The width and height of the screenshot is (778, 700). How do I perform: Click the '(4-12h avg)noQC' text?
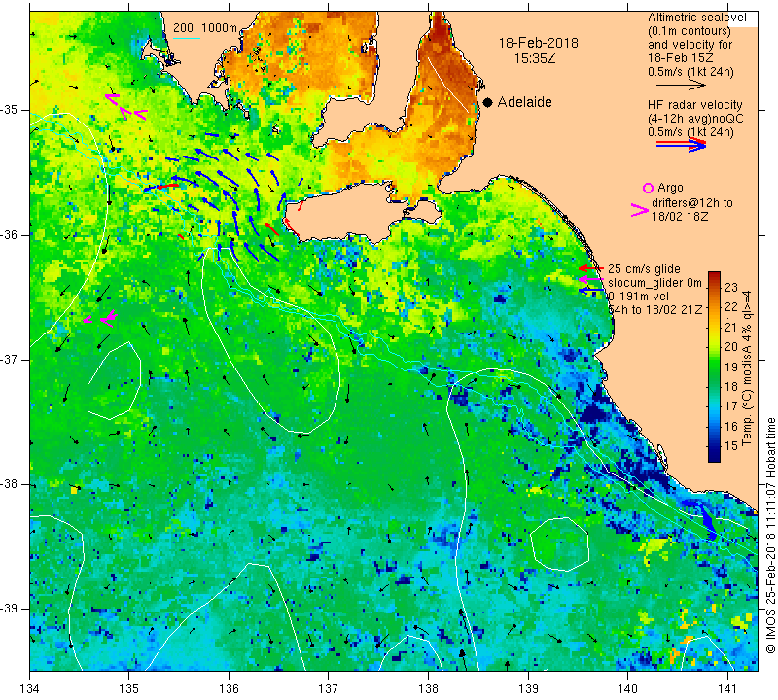(x=695, y=119)
